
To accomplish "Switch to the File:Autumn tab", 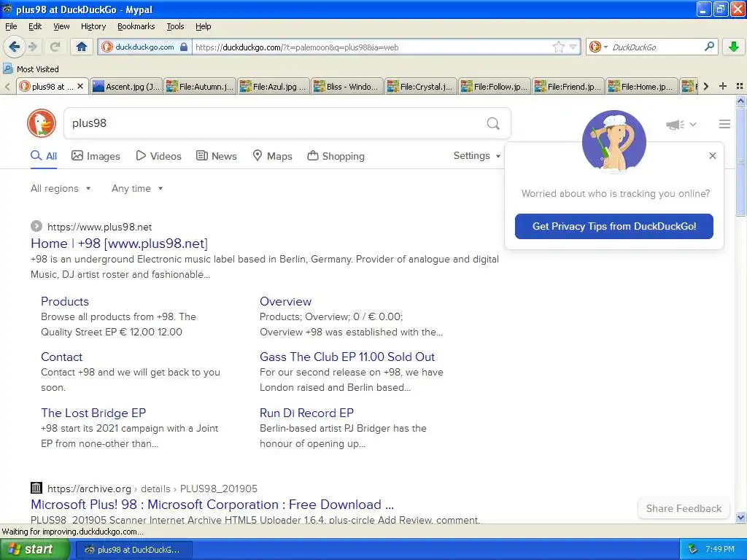I will tap(201, 87).
